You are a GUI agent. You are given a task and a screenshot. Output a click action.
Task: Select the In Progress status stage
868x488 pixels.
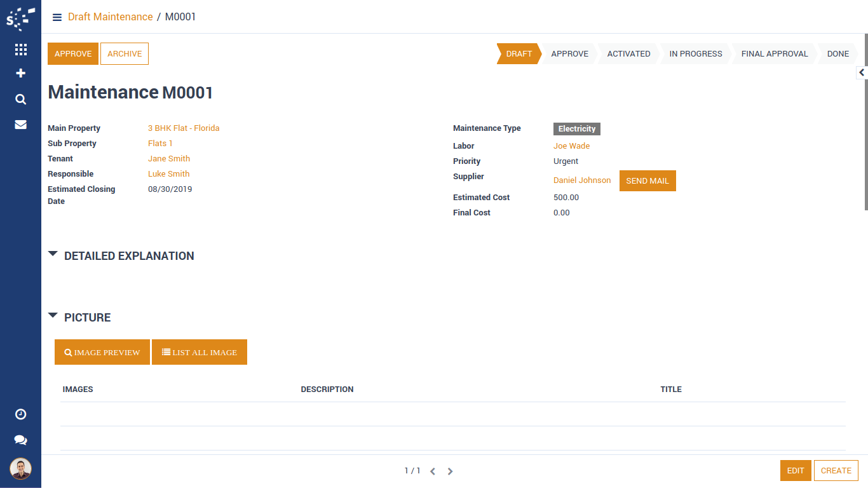pyautogui.click(x=695, y=54)
